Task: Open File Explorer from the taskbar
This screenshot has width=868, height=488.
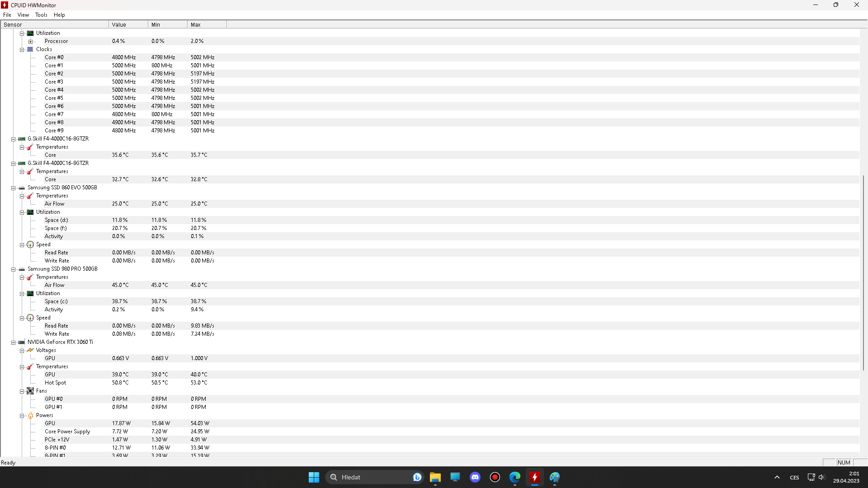Action: point(435,477)
